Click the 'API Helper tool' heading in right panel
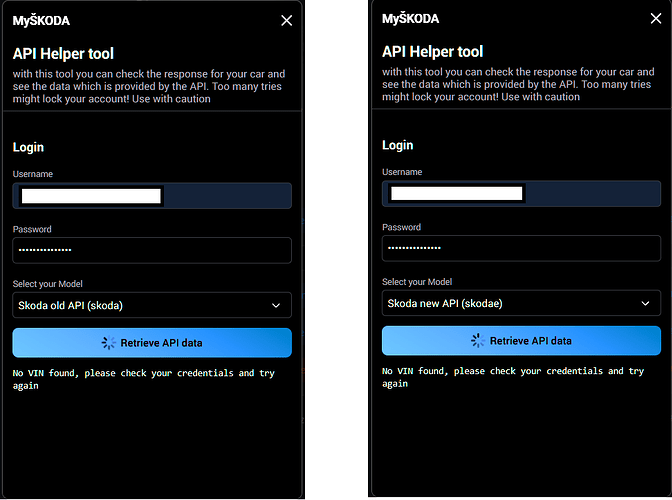Viewport: 672px width, 500px height. [x=432, y=51]
